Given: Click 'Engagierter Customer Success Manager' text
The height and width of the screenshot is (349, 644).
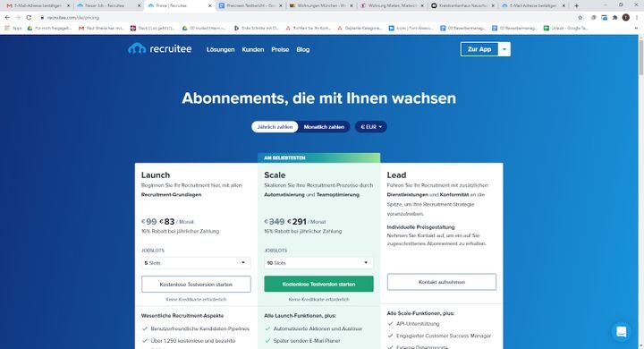Looking at the screenshot, I should point(444,336).
